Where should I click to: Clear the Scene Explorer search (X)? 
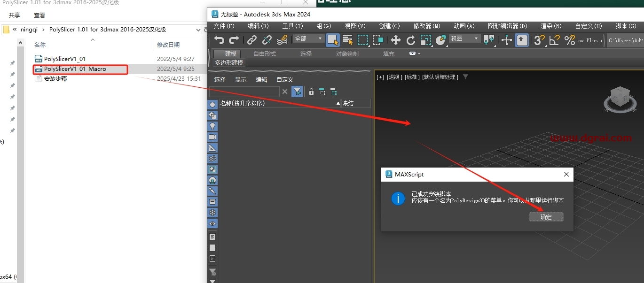tap(285, 92)
